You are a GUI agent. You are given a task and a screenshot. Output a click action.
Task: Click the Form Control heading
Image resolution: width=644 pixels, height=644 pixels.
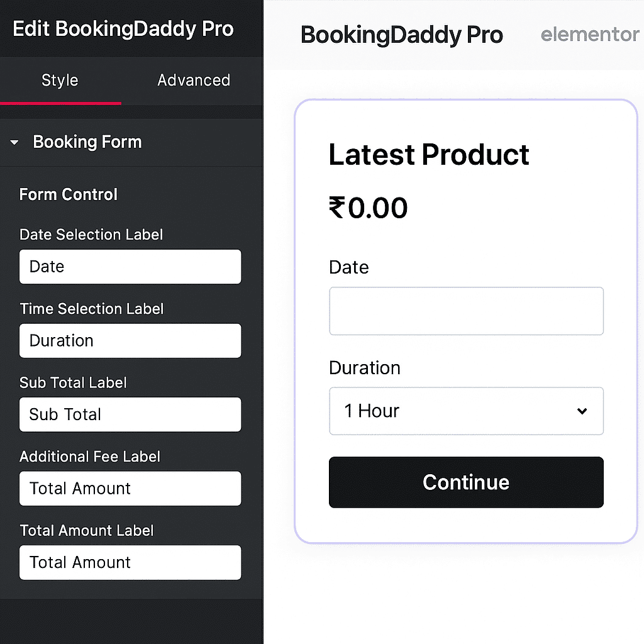(x=69, y=195)
